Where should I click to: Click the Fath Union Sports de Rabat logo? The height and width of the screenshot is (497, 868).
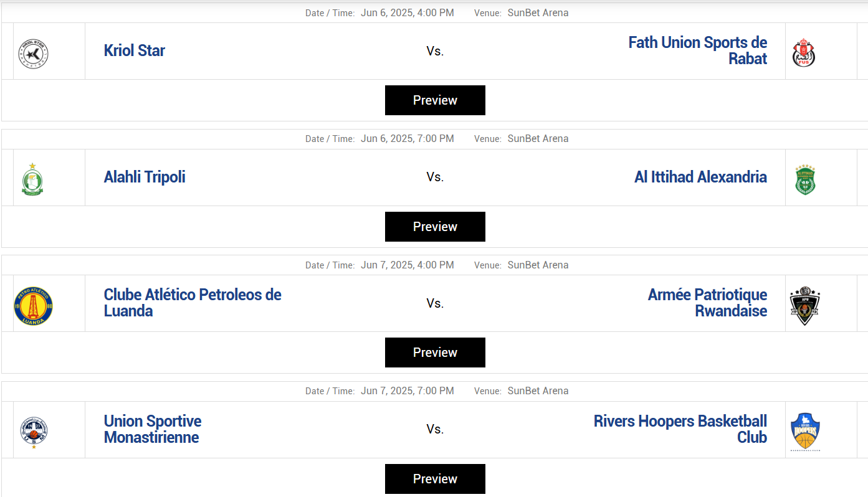tap(804, 53)
